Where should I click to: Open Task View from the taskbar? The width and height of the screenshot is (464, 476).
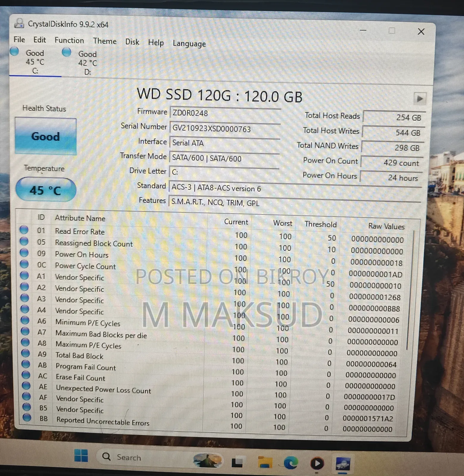click(238, 462)
